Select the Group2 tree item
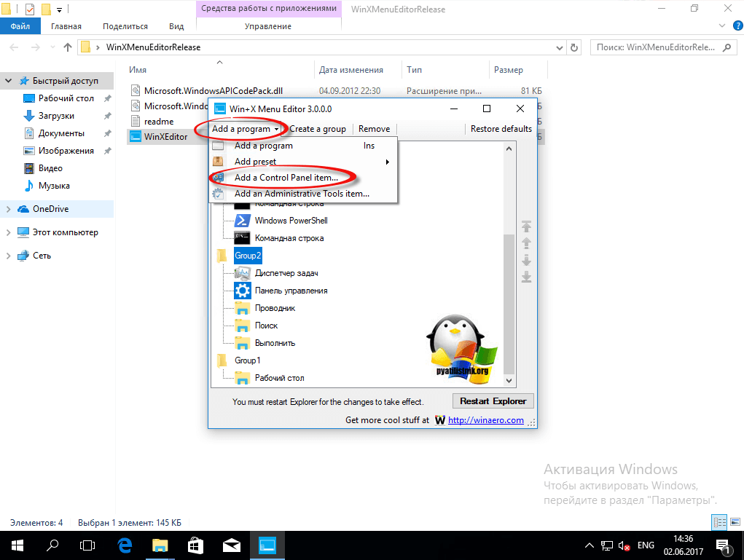Screen dimensions: 744x560 247,256
